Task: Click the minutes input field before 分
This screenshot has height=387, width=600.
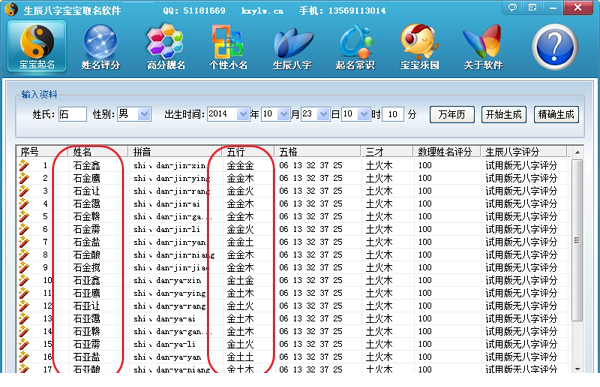Action: tap(393, 114)
